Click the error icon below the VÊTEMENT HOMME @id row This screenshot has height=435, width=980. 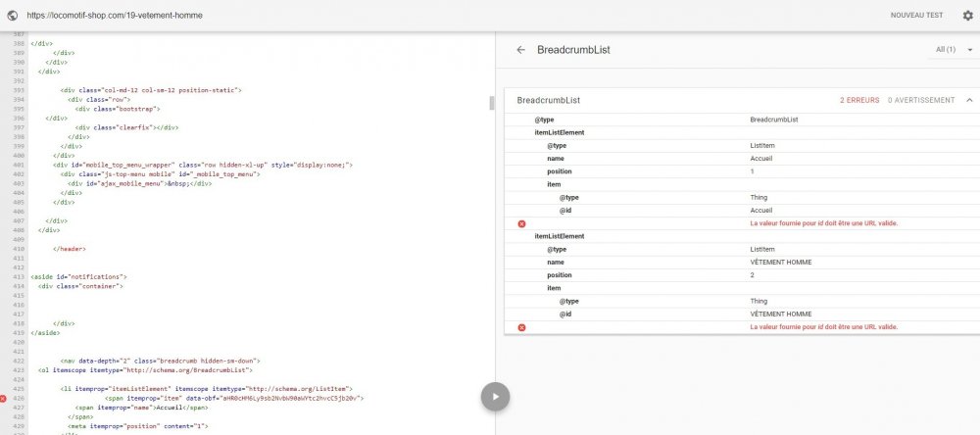point(522,327)
